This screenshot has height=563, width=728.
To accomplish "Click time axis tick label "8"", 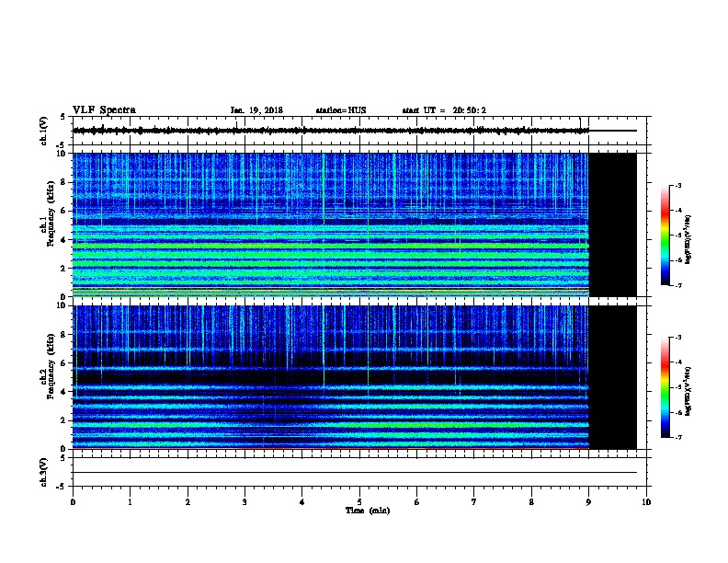I will click(531, 502).
